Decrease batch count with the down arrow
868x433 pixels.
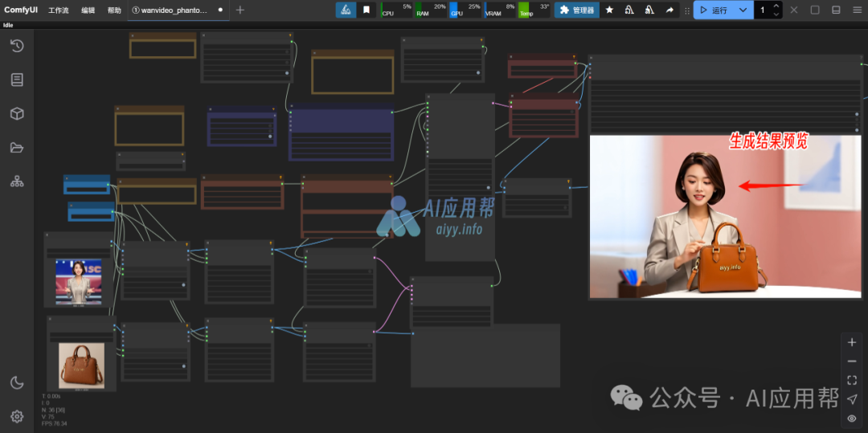[x=776, y=14]
